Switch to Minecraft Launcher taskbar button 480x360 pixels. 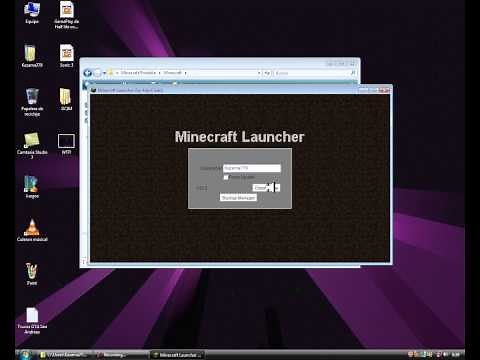178,355
